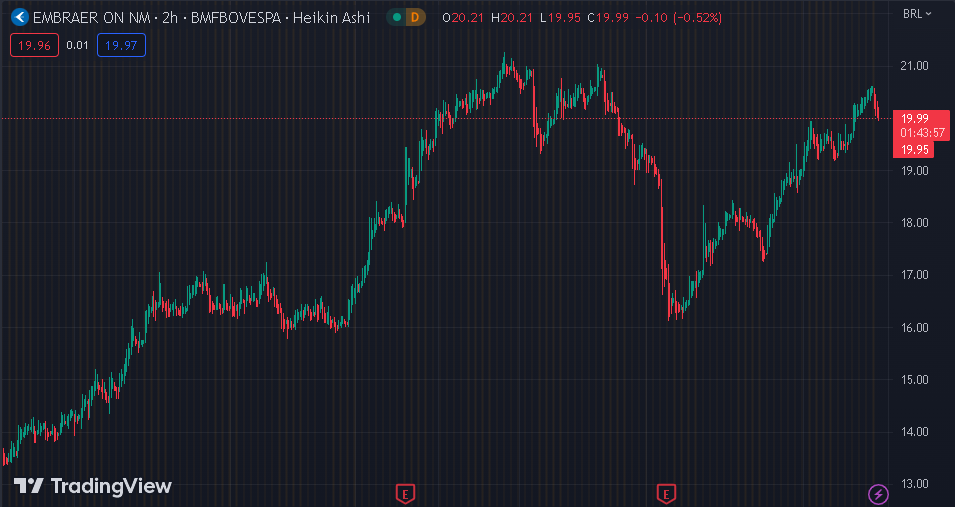Viewport: 955px width, 507px height.
Task: Click the O20.21 open value
Action: pos(463,18)
